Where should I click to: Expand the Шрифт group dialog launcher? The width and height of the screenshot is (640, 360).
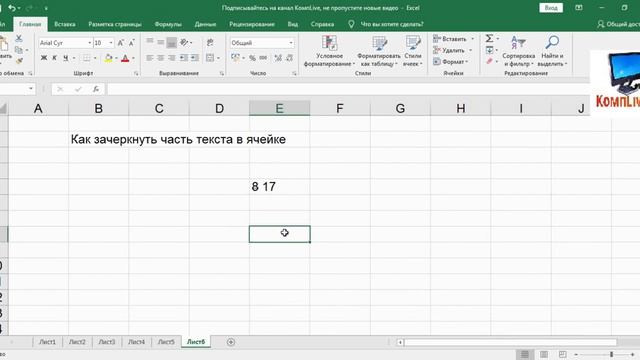click(136, 73)
